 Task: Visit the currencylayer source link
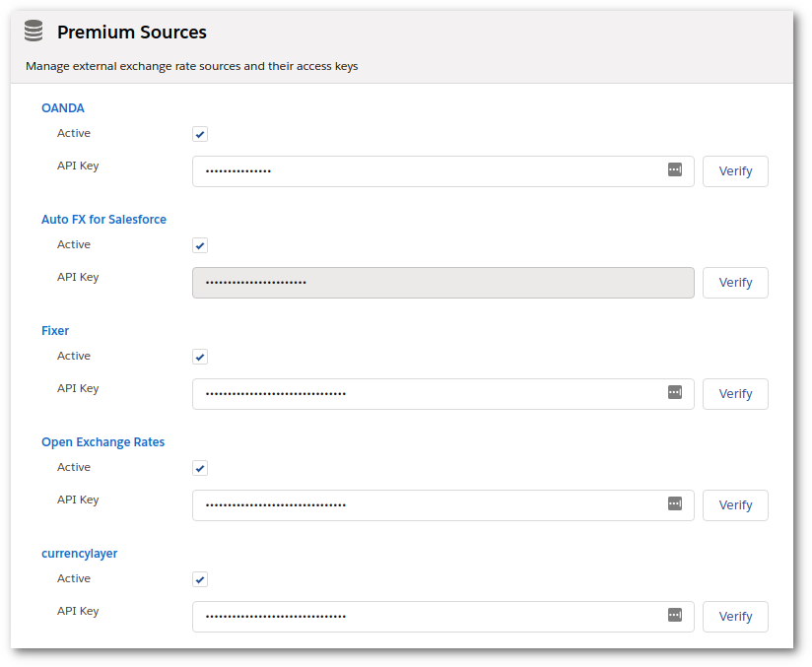(79, 554)
